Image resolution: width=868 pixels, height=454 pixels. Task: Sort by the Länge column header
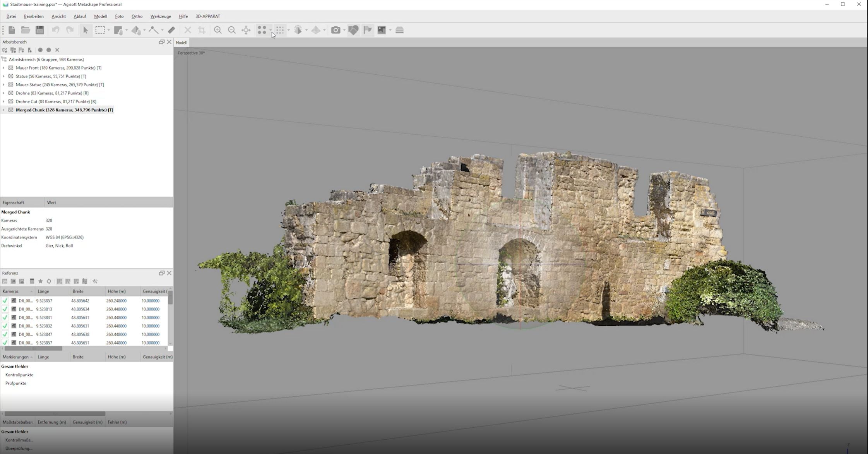[52, 291]
